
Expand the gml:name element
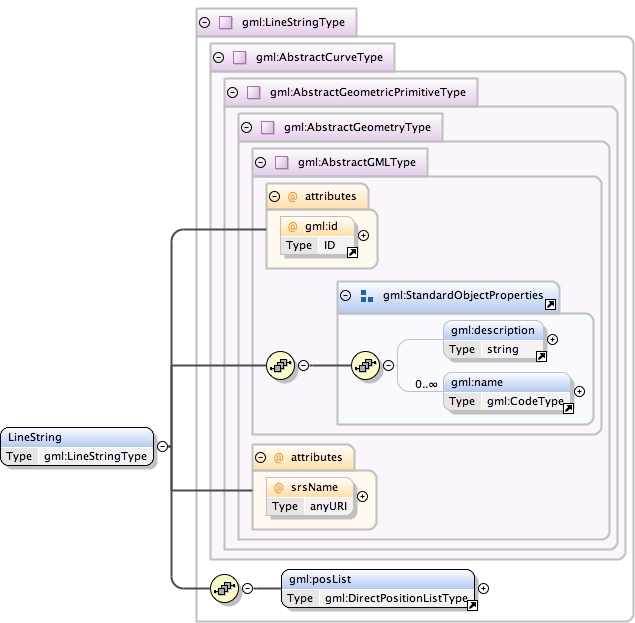pos(580,391)
